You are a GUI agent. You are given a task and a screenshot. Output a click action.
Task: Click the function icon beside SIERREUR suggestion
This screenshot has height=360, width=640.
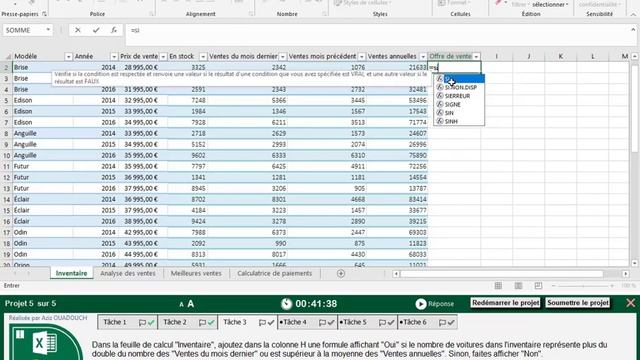point(440,96)
